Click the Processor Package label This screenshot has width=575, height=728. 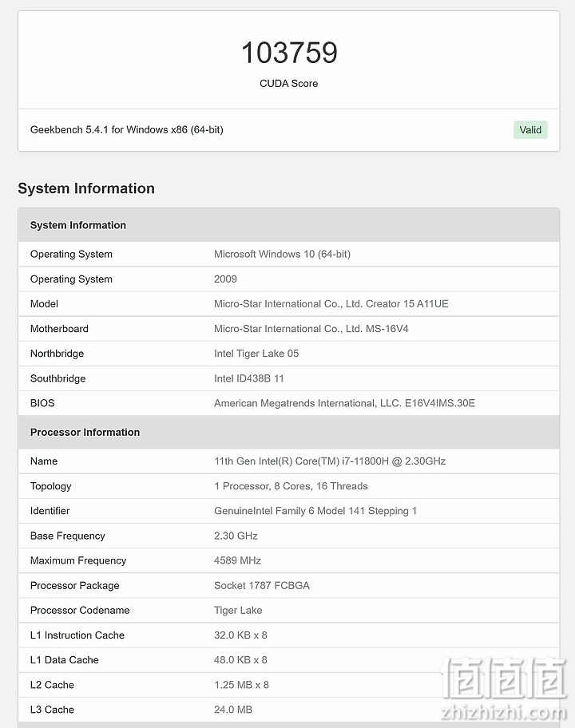pyautogui.click(x=75, y=585)
